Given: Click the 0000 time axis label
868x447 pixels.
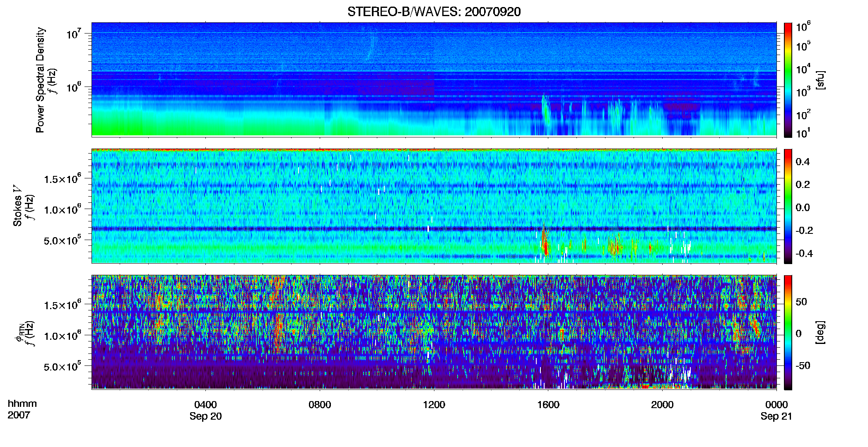Looking at the screenshot, I should click(776, 404).
